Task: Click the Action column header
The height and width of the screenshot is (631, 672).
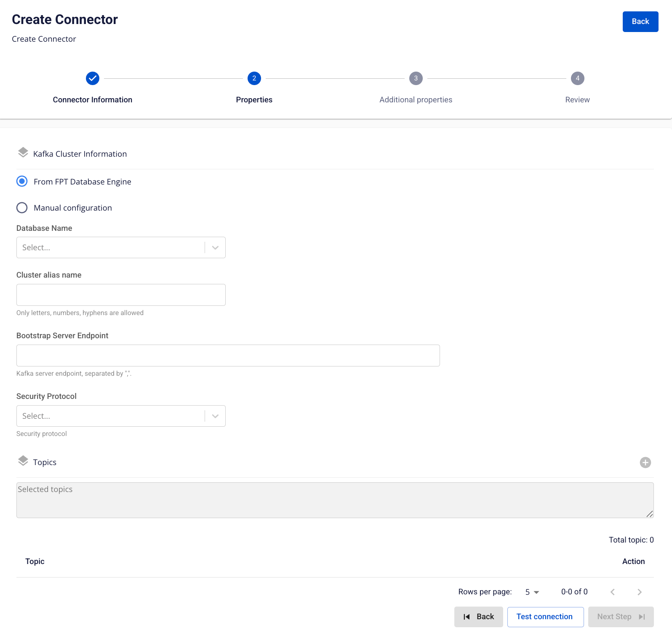Action: pos(634,561)
